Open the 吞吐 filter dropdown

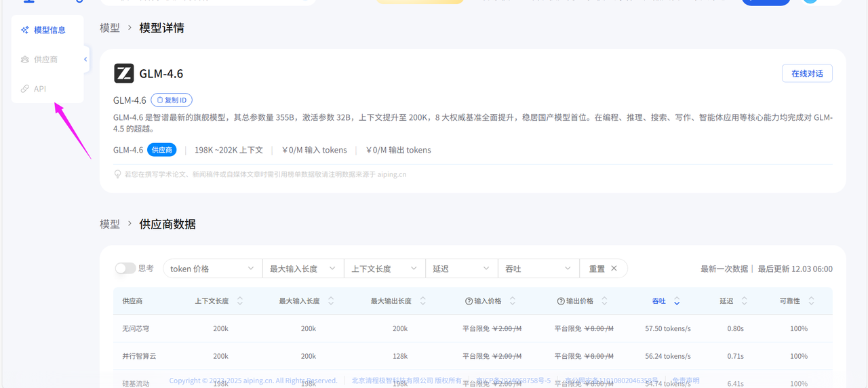tap(538, 269)
